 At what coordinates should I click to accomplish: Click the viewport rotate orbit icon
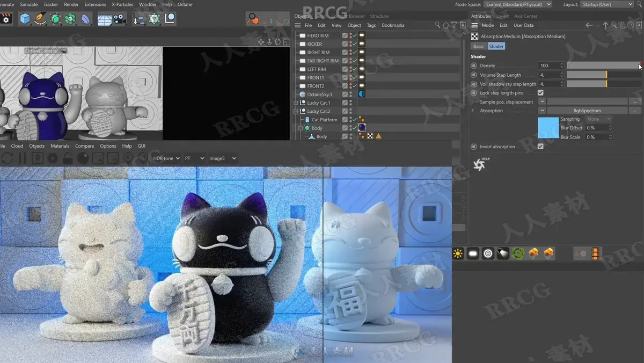pos(277,42)
